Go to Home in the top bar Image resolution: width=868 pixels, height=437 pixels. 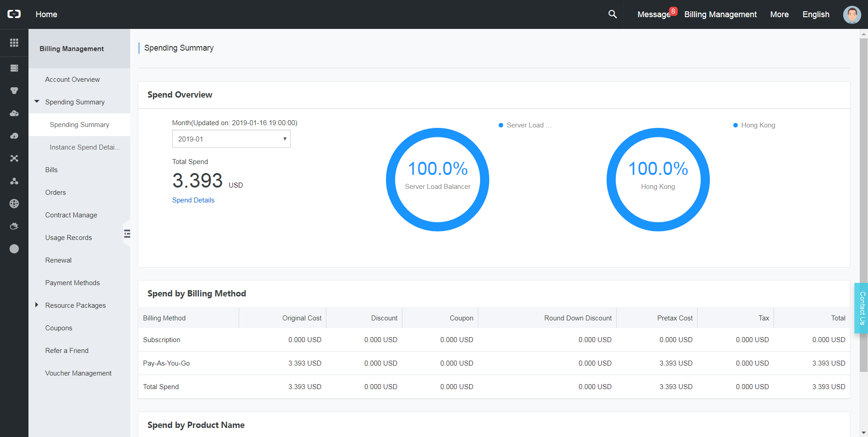[x=47, y=14]
